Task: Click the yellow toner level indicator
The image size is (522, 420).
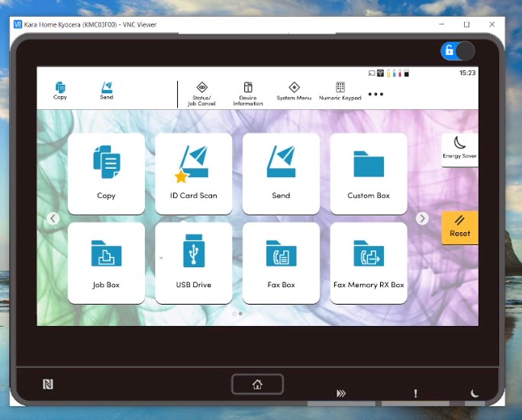Action: click(x=388, y=73)
